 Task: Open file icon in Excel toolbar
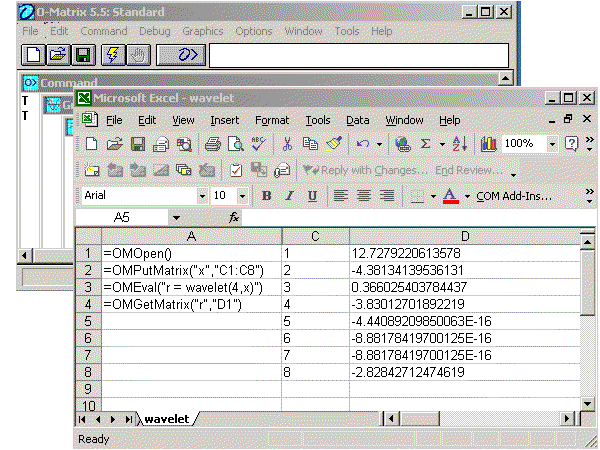(x=115, y=145)
